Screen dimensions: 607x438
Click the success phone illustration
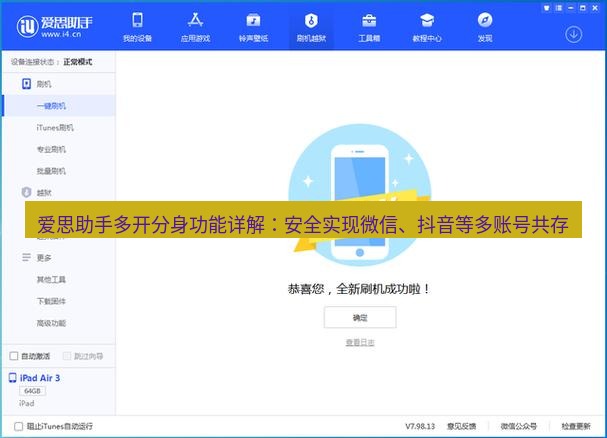point(360,195)
